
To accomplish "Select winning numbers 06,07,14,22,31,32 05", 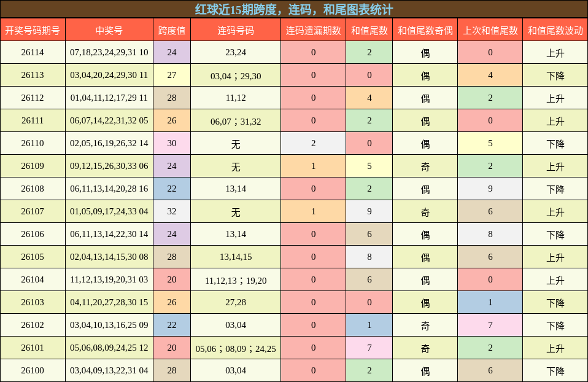I will coord(109,120).
